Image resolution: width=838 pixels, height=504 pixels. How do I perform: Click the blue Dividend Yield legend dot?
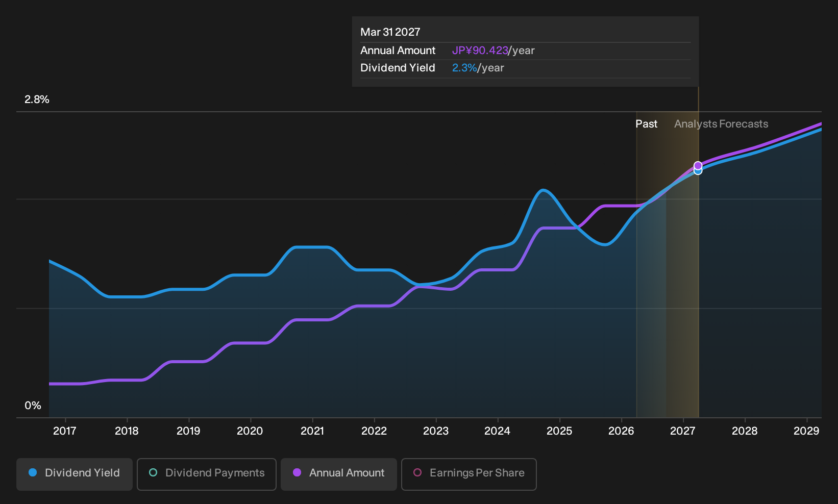[33, 473]
